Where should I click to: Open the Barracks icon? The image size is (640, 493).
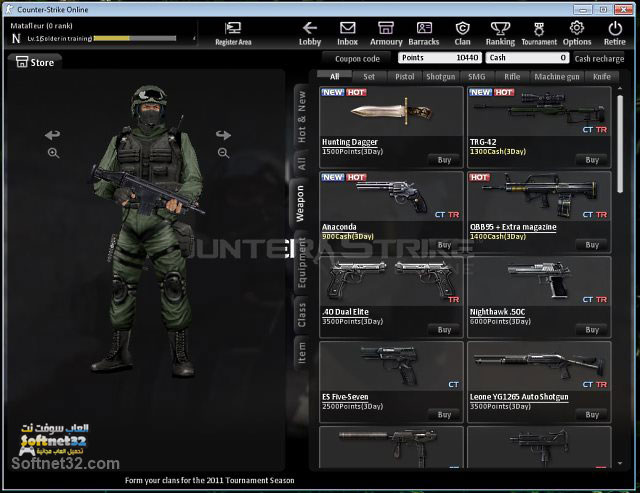tap(424, 33)
